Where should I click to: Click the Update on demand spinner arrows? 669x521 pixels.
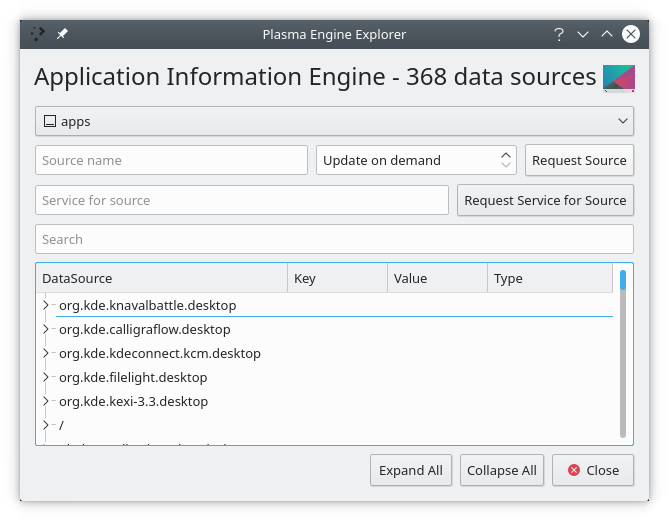coord(505,160)
